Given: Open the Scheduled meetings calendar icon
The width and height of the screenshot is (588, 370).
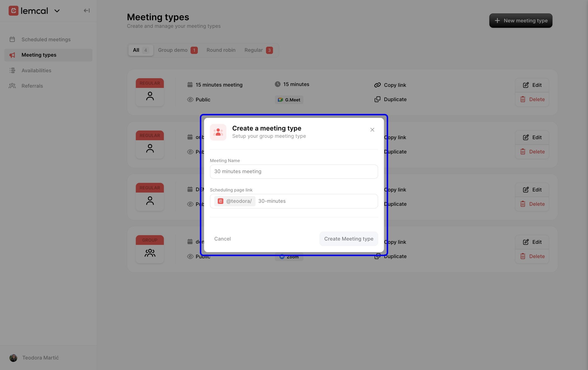Looking at the screenshot, I should click(x=12, y=39).
